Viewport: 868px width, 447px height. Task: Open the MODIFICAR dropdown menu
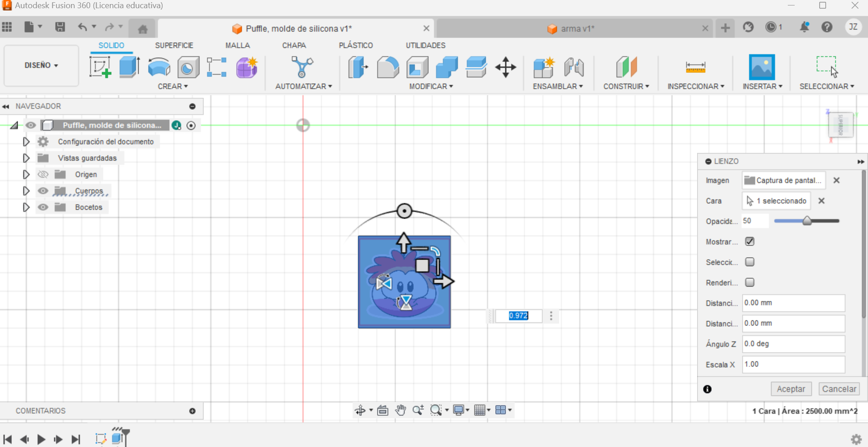[x=431, y=86]
